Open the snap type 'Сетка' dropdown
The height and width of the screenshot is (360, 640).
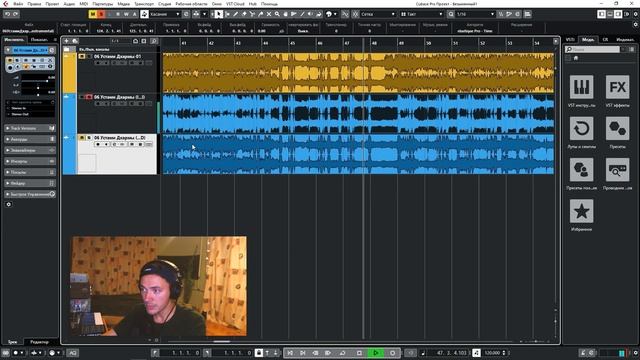378,14
